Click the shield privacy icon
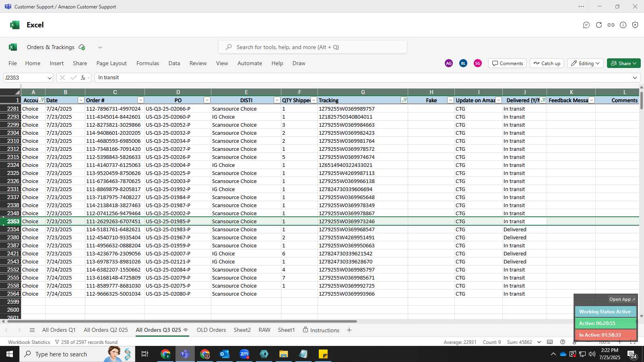This screenshot has width=644, height=362. click(x=635, y=25)
